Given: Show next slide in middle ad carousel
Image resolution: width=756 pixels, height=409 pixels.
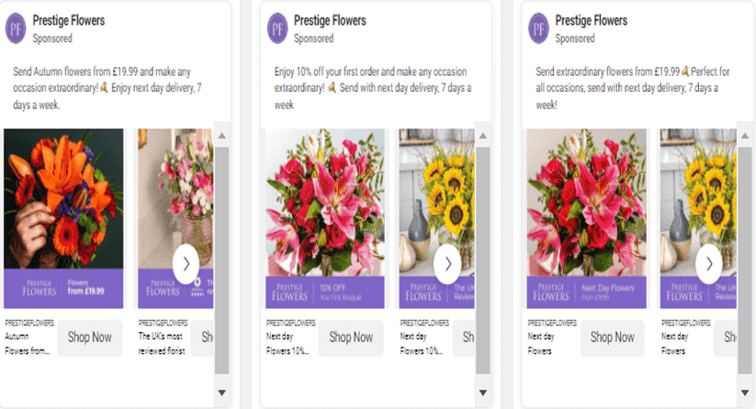Looking at the screenshot, I should pos(448,264).
